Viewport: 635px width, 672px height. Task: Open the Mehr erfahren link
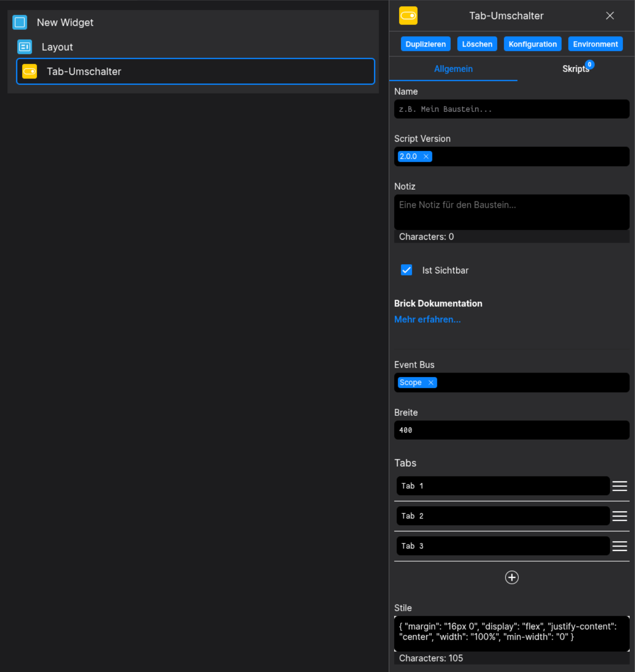point(427,319)
